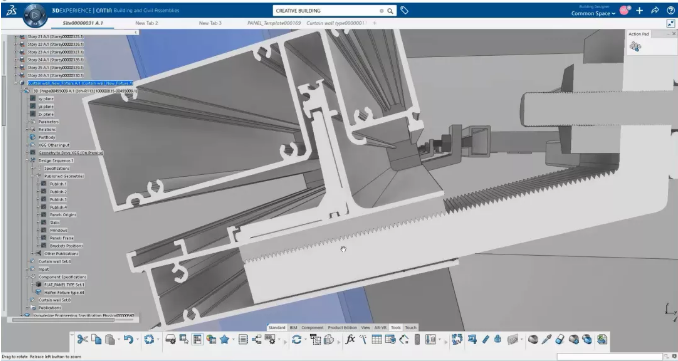The image size is (678, 361).
Task: Open the Formula fx tool
Action: pos(350,339)
